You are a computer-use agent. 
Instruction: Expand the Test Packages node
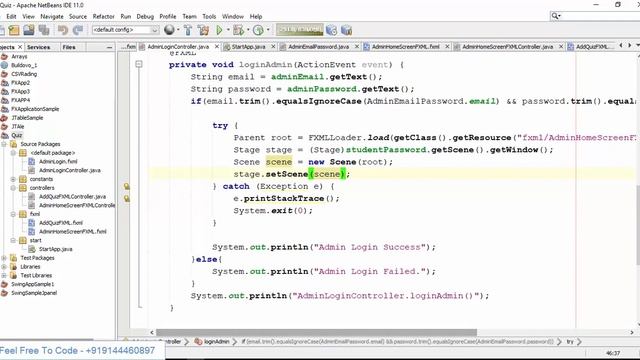(4, 258)
